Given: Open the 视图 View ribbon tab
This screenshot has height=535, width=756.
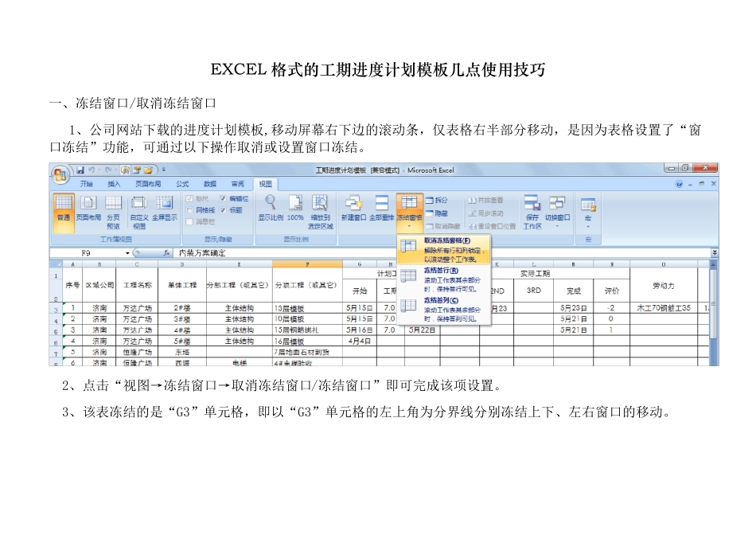Looking at the screenshot, I should (x=265, y=184).
